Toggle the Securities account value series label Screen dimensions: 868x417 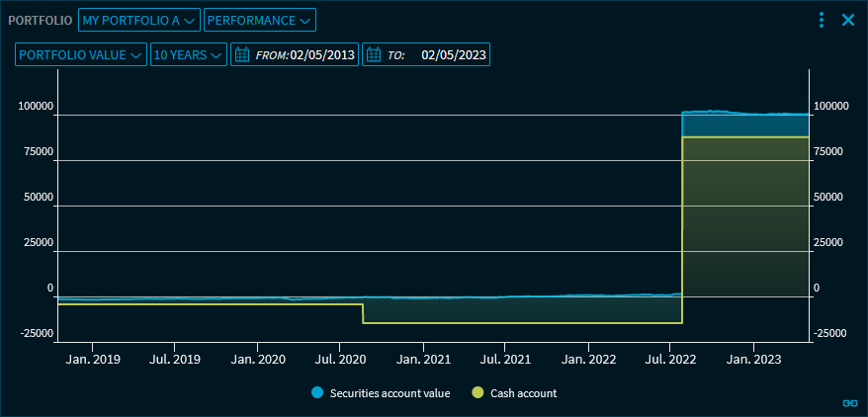pyautogui.click(x=390, y=393)
